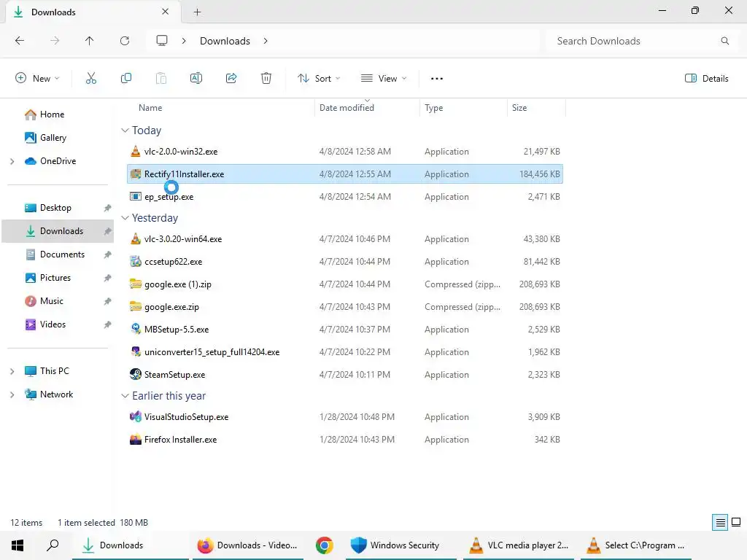Collapse the Today group

pyautogui.click(x=125, y=131)
